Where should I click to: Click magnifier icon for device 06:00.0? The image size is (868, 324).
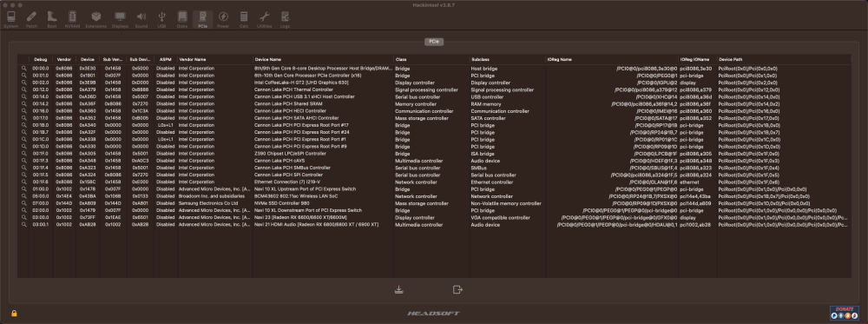(23, 196)
